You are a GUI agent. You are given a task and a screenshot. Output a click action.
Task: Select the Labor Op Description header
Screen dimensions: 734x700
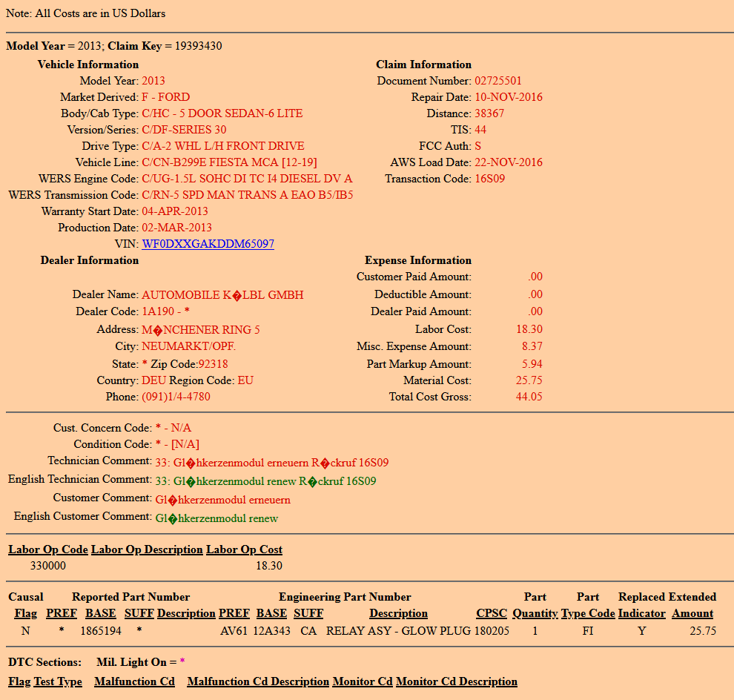pyautogui.click(x=147, y=549)
